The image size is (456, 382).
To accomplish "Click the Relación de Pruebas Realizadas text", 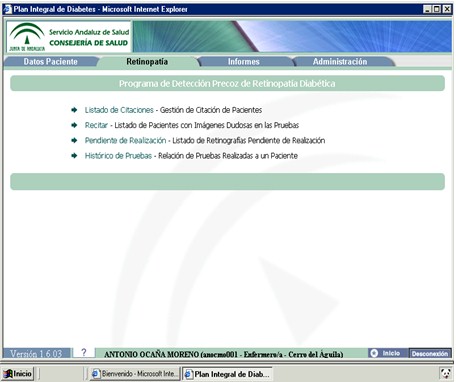I will [x=228, y=156].
